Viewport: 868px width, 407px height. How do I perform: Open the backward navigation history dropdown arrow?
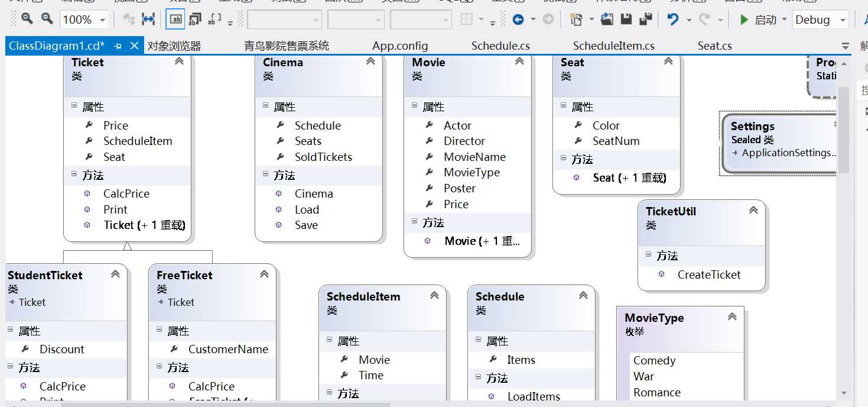(x=533, y=20)
